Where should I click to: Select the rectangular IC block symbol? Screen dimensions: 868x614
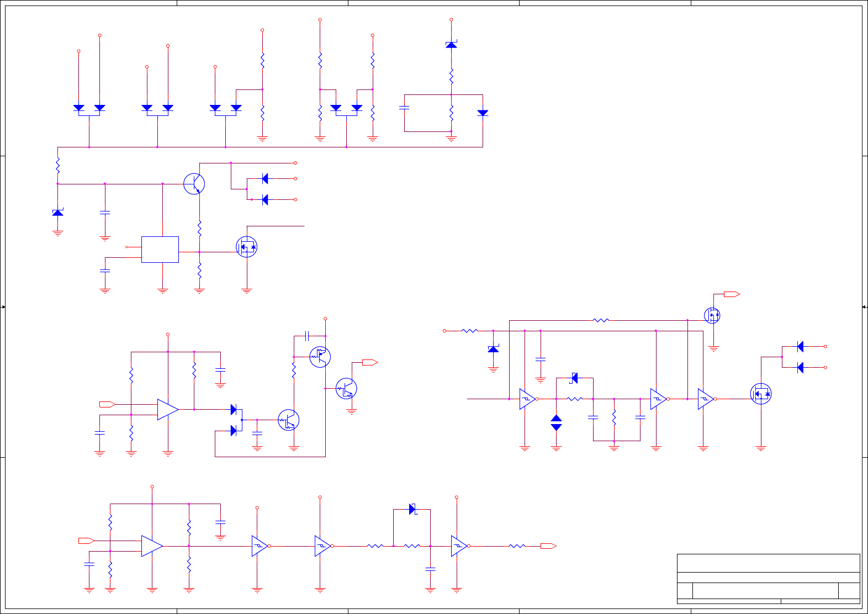160,250
